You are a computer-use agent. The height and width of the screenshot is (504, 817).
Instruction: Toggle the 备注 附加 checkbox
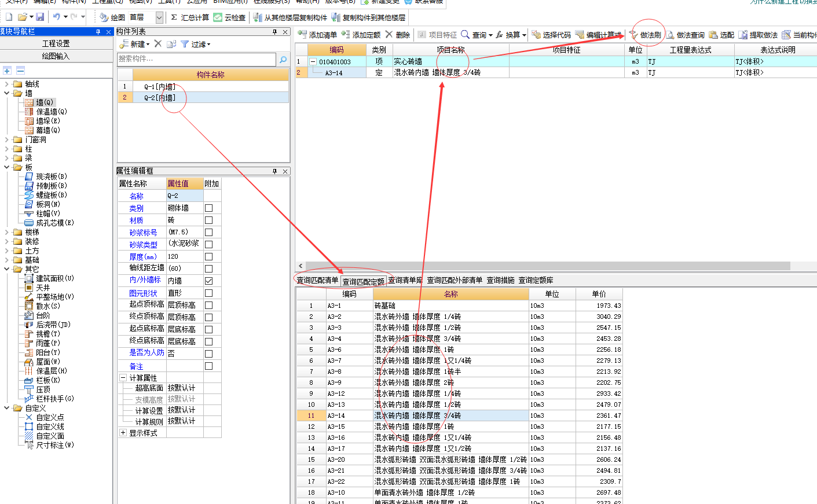click(x=208, y=366)
